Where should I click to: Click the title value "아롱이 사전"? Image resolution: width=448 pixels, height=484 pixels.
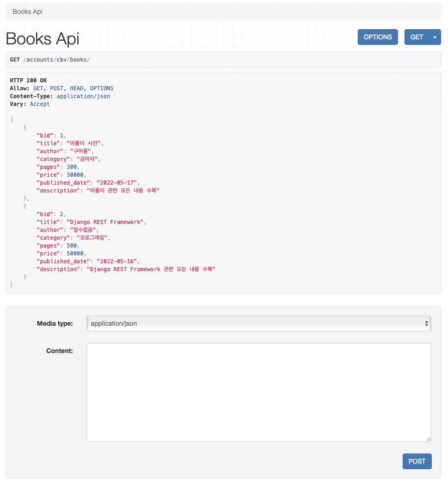click(x=84, y=143)
